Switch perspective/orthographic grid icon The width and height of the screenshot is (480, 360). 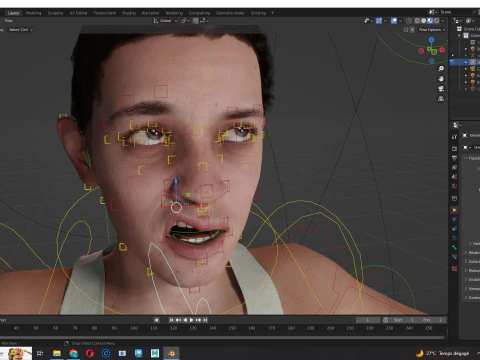441,99
